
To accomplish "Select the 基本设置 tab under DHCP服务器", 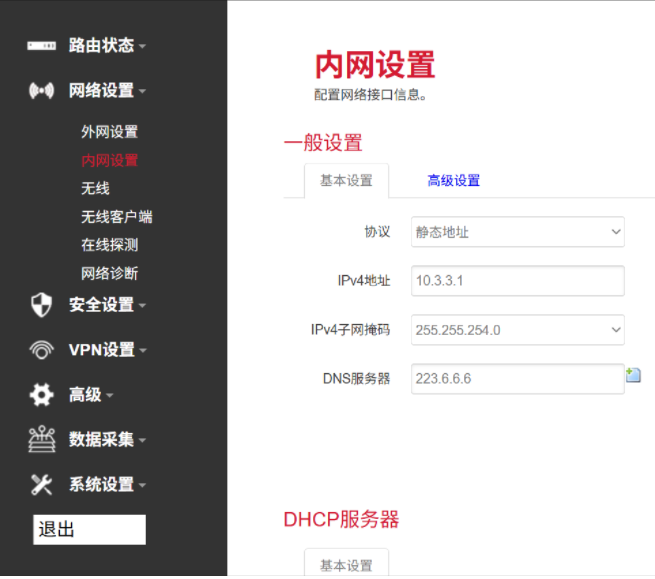I will (x=346, y=564).
